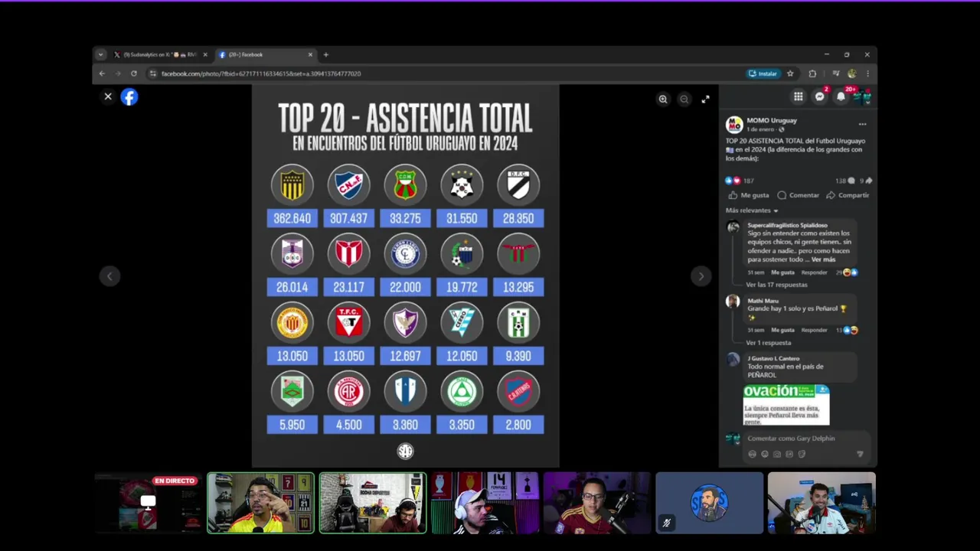Open the emoji picker in comment box

(764, 454)
